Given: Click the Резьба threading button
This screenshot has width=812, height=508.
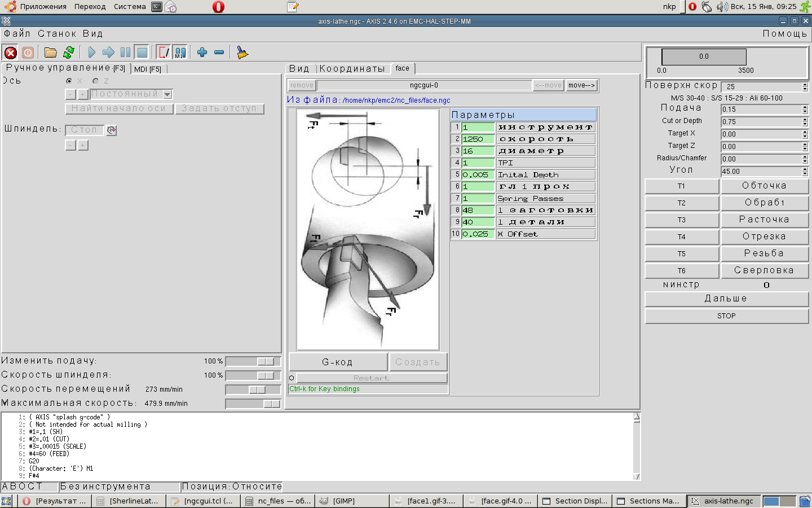Looking at the screenshot, I should click(764, 253).
